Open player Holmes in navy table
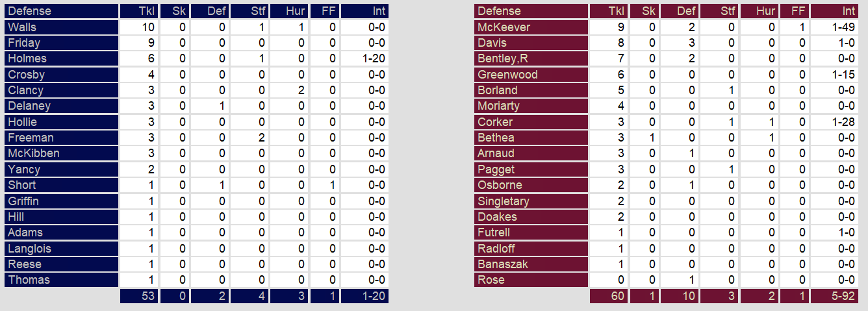Viewport: 868px width, 311px height. pyautogui.click(x=27, y=58)
